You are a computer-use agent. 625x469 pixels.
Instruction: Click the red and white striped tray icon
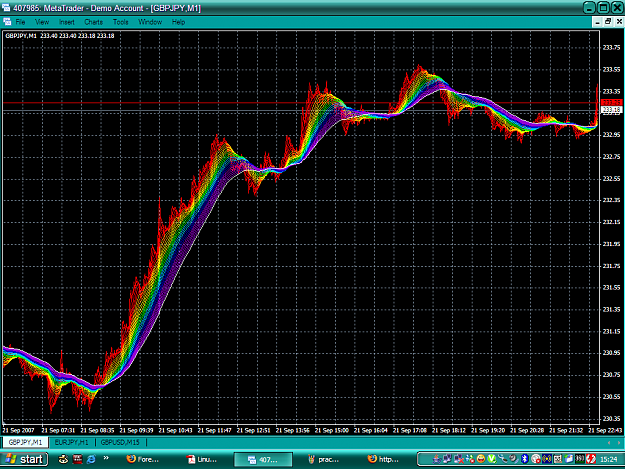(591, 459)
